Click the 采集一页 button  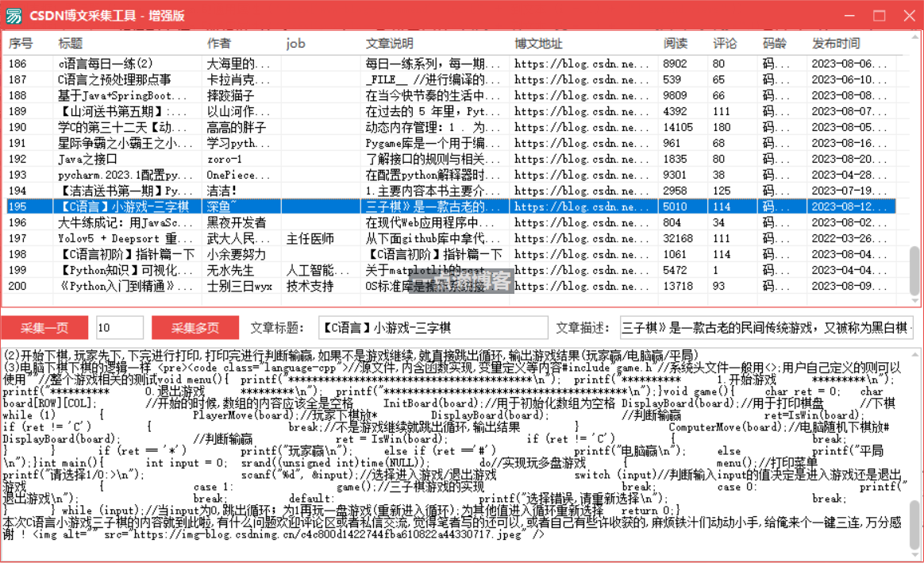[x=44, y=328]
